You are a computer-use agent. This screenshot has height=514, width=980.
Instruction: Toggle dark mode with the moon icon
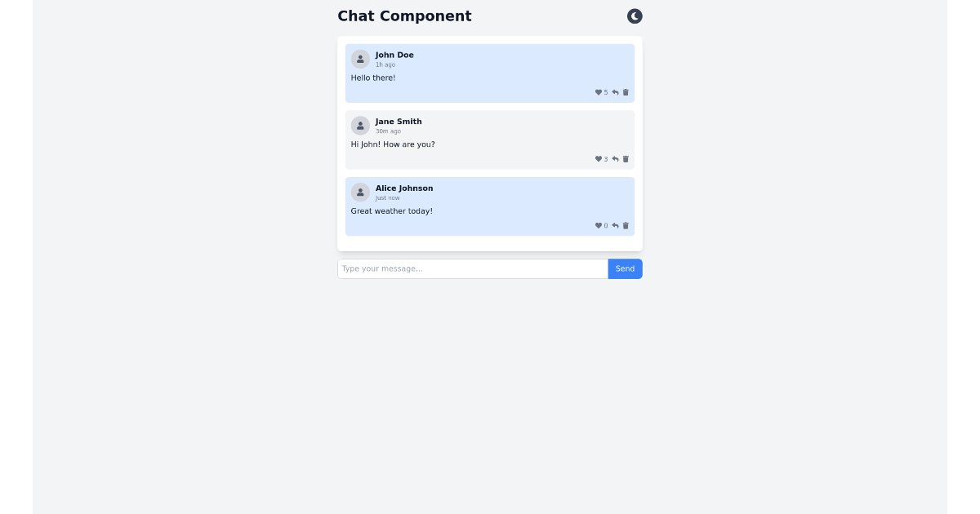tap(635, 16)
